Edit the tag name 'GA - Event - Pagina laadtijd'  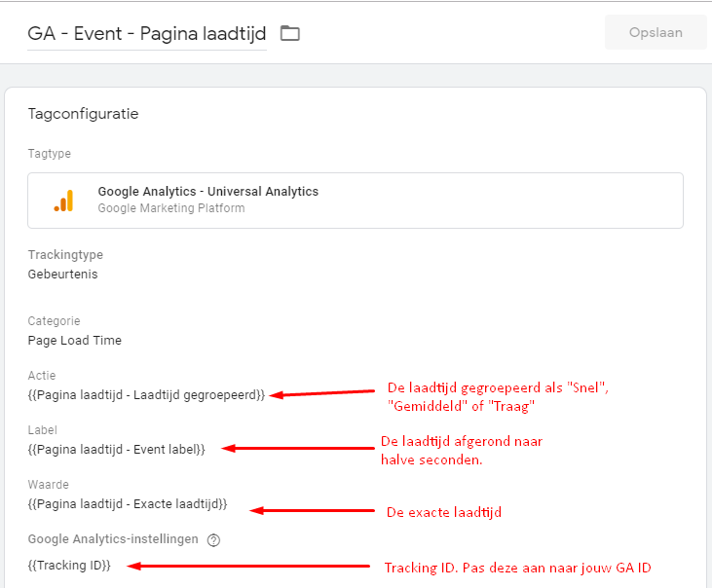tap(147, 33)
